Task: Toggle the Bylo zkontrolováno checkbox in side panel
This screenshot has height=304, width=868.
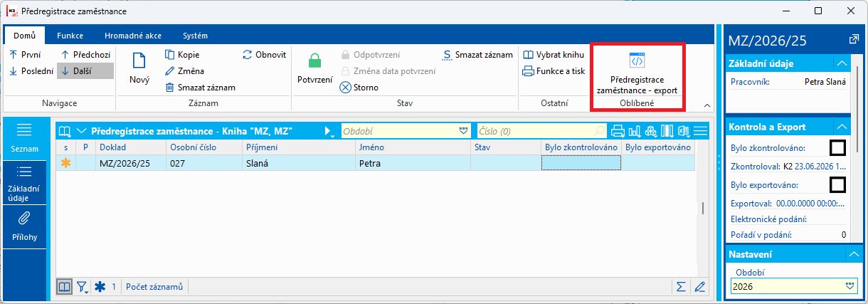Action: [x=838, y=148]
